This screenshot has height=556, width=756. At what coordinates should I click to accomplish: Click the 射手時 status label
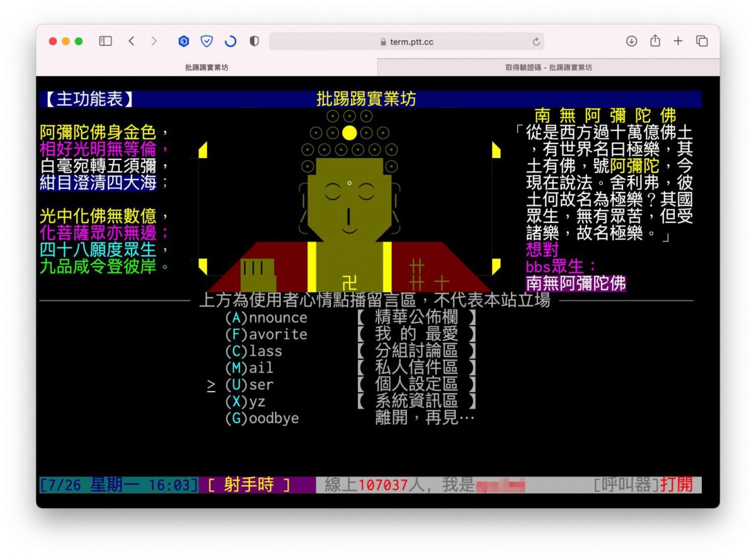point(249,485)
